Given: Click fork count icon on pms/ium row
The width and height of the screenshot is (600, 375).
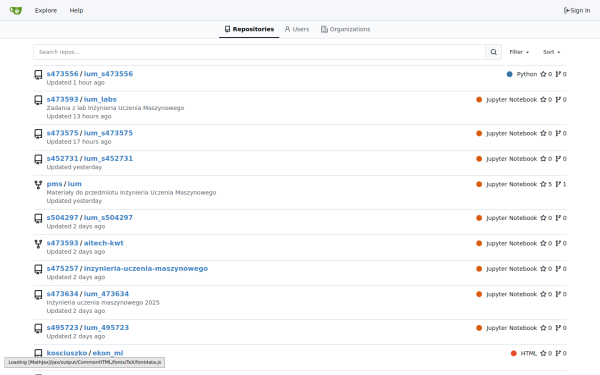Looking at the screenshot, I should (x=558, y=184).
